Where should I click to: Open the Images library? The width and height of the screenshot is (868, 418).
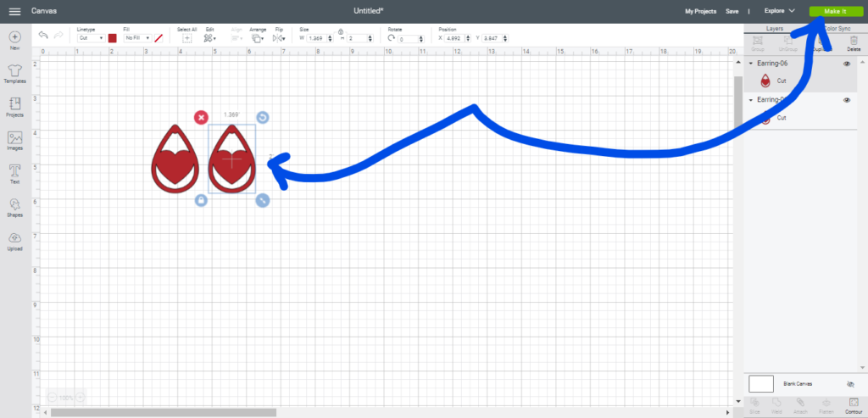14,140
